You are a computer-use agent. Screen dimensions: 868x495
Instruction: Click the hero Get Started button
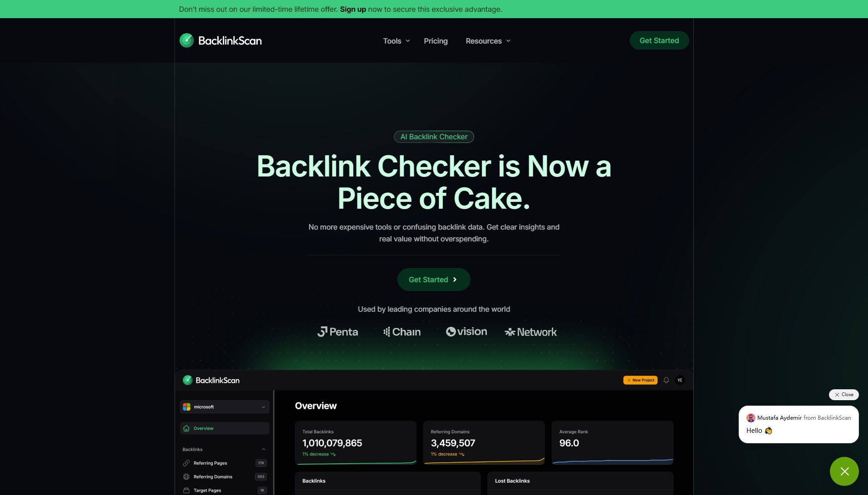click(x=434, y=279)
